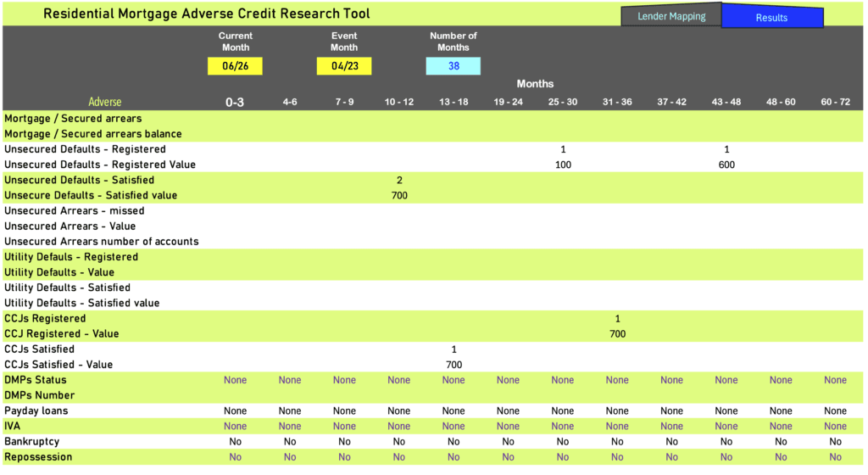
Task: Click Unsecured Defaults Registered cell under 43 - 48
Action: click(726, 149)
